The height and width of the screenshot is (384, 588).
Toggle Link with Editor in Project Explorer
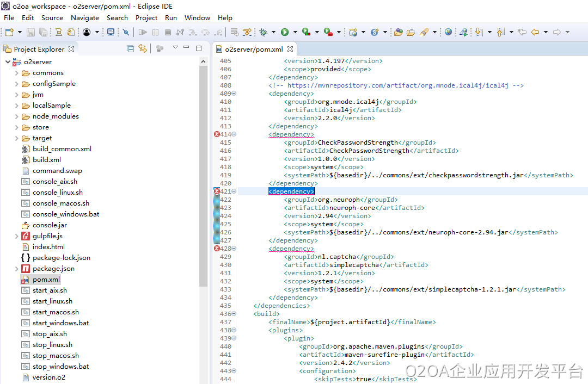tap(143, 49)
